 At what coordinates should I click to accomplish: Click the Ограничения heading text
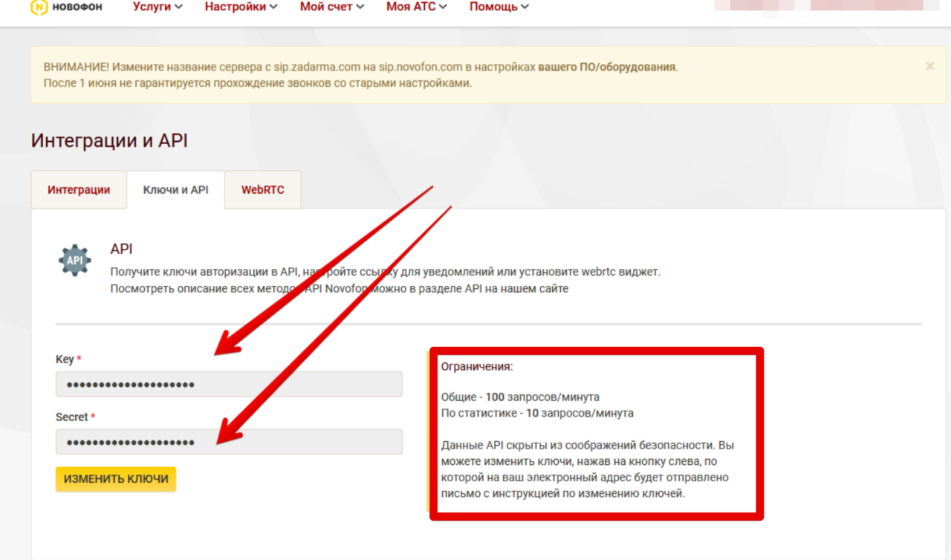pyautogui.click(x=477, y=367)
